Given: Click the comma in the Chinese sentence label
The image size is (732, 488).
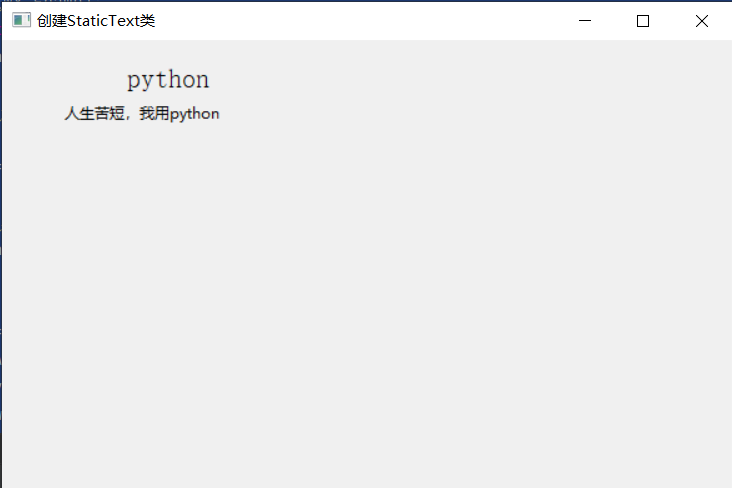Looking at the screenshot, I should [130, 118].
